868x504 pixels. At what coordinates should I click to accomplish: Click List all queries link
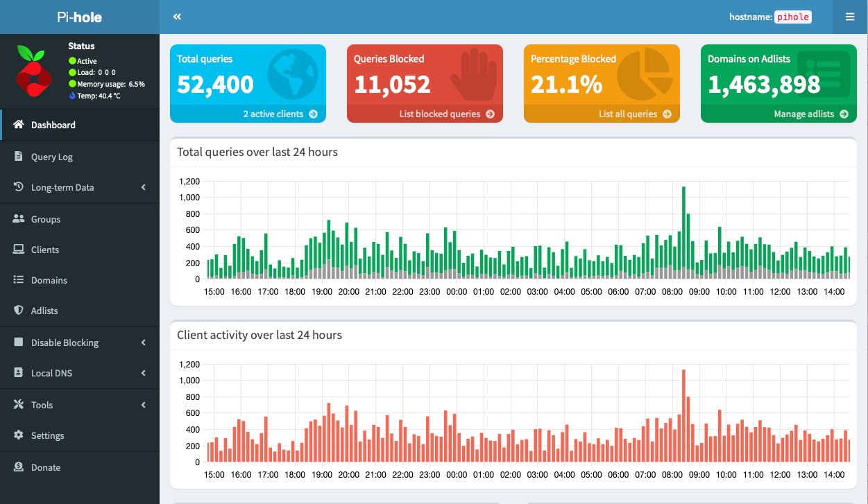[634, 114]
